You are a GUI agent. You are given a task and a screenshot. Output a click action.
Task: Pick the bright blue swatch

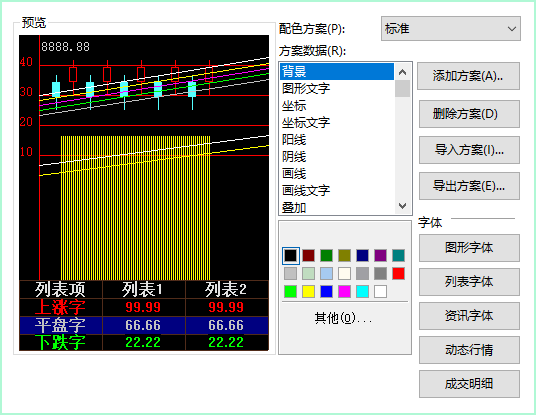(x=326, y=292)
